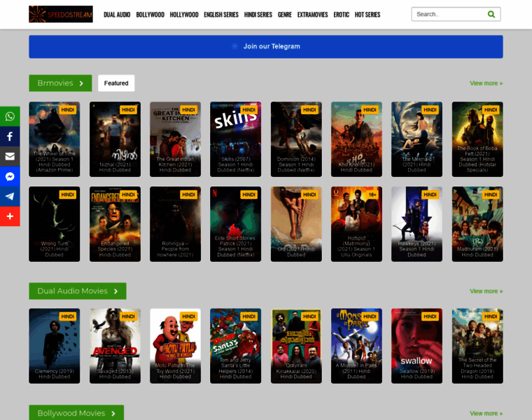Screen dimensions: 532x420
Task: Click View more link for Bollywood Movies
Action: point(486,413)
